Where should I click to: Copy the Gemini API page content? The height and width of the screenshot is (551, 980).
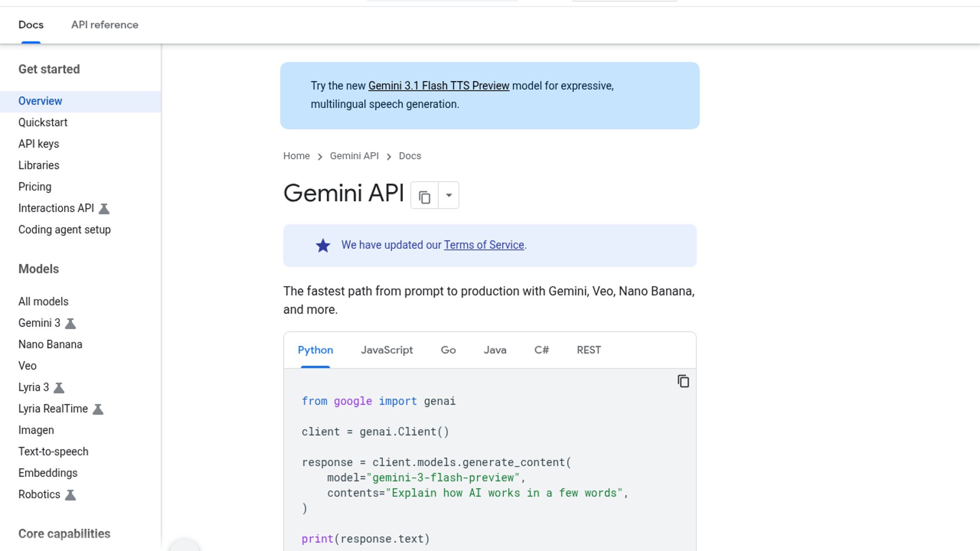pyautogui.click(x=424, y=196)
